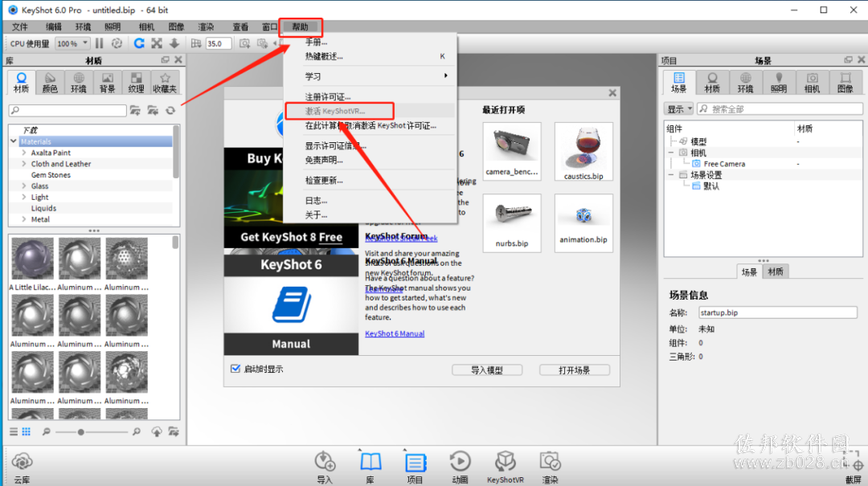
Task: Select Liquids in the materials tree
Action: [43, 207]
